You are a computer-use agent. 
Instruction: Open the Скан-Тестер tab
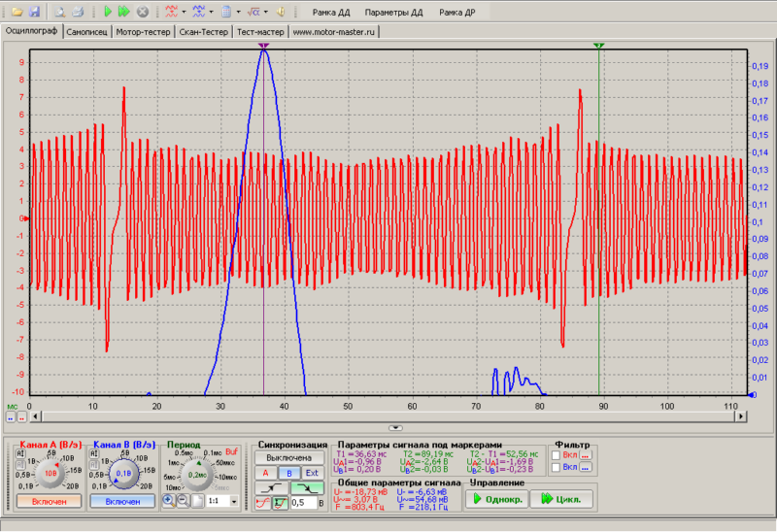click(204, 32)
